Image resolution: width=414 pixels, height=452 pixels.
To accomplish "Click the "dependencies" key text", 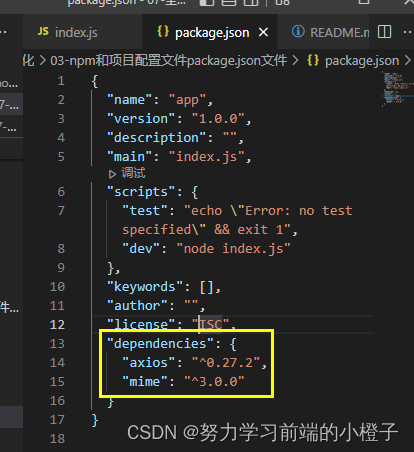I will click(160, 344).
